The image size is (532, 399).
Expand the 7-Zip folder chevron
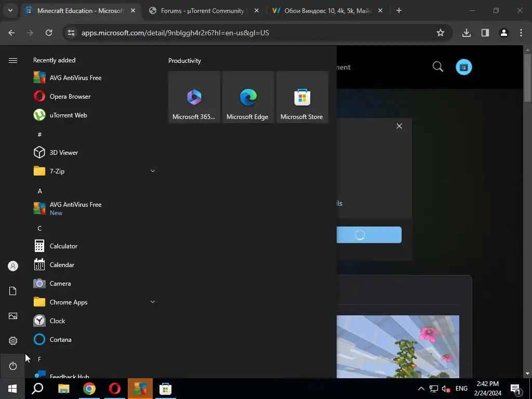153,171
